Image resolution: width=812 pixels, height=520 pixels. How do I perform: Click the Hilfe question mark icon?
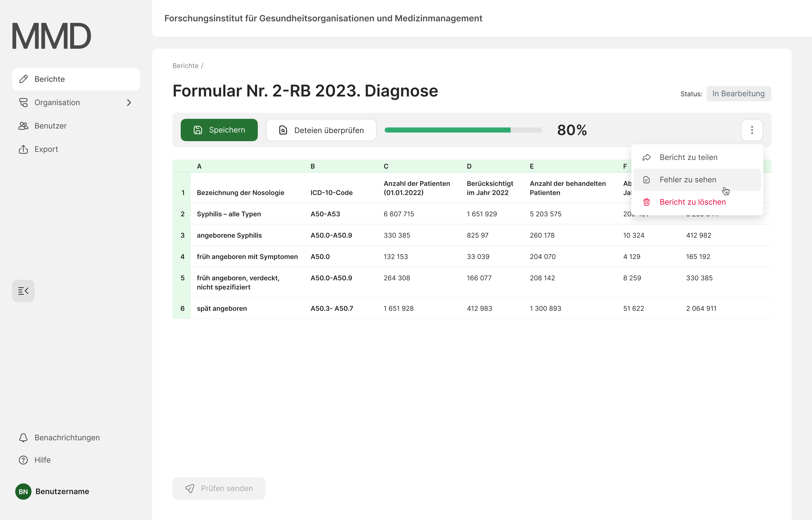pos(23,460)
